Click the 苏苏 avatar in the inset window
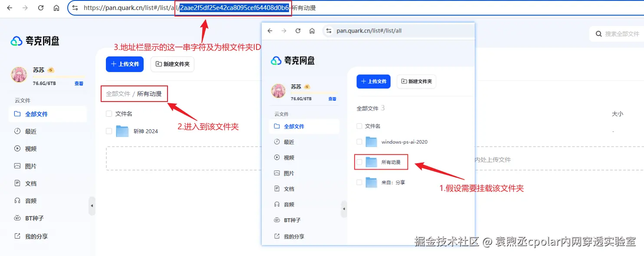644x256 pixels. pos(279,91)
